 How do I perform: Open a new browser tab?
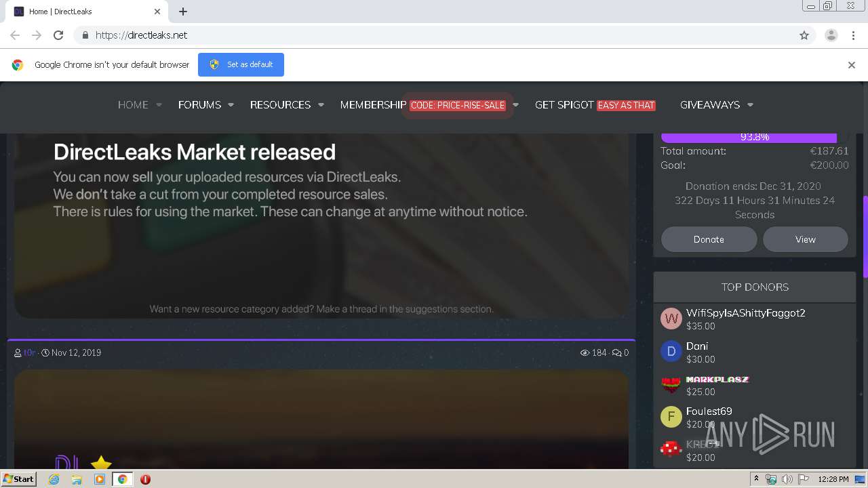pyautogui.click(x=183, y=12)
